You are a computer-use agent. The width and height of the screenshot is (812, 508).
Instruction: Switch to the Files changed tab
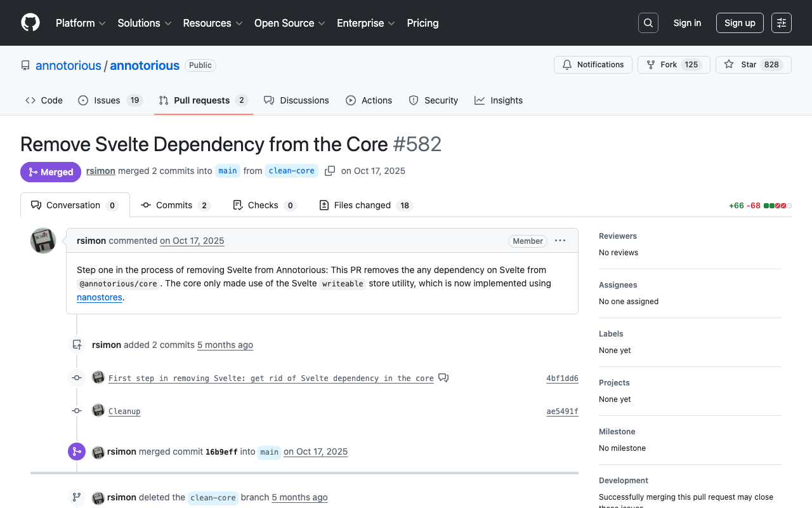(x=365, y=205)
